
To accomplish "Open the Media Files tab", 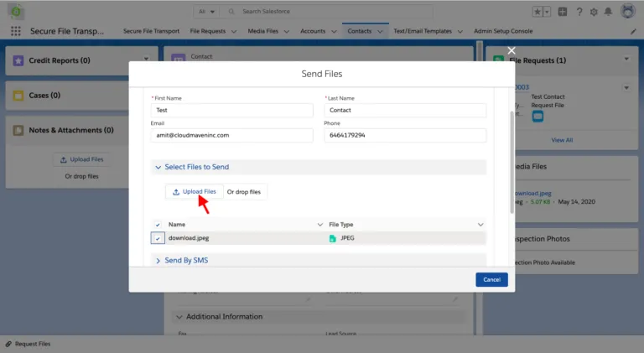I will click(x=262, y=31).
